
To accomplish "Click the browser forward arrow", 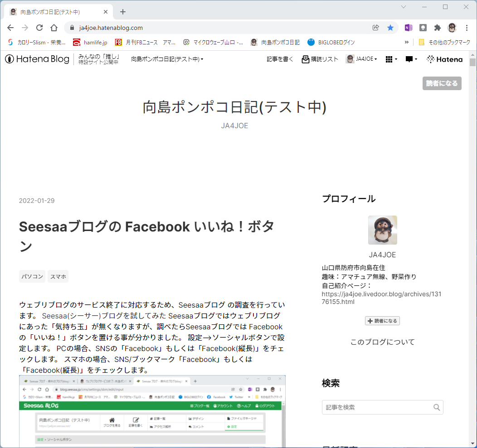I will click(25, 28).
